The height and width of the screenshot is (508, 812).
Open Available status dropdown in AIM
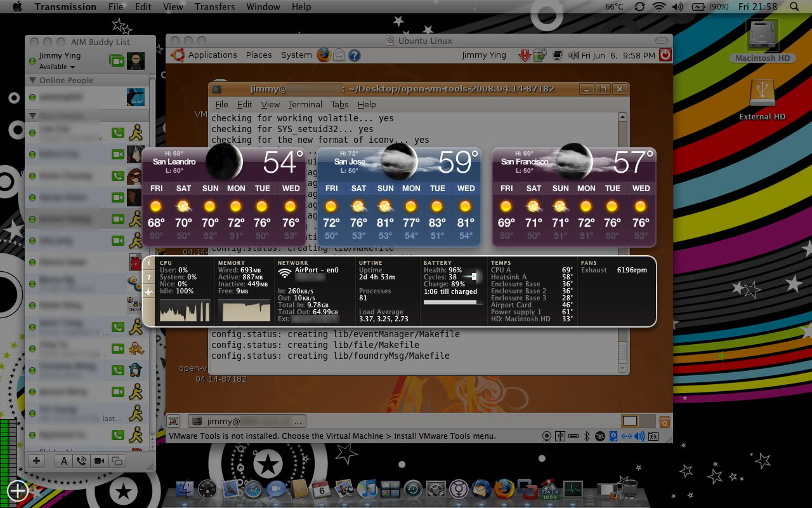click(x=57, y=67)
